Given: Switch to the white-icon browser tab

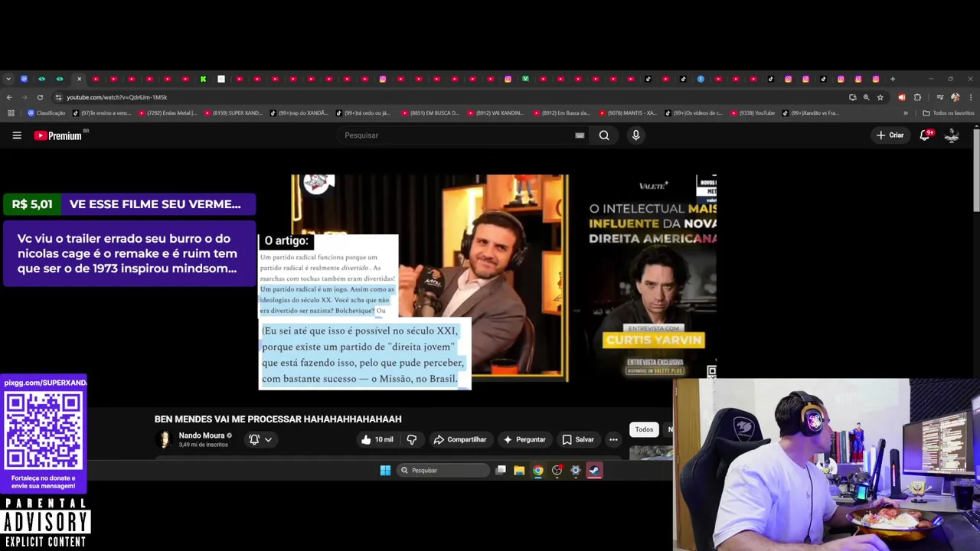Looking at the screenshot, I should tap(221, 79).
